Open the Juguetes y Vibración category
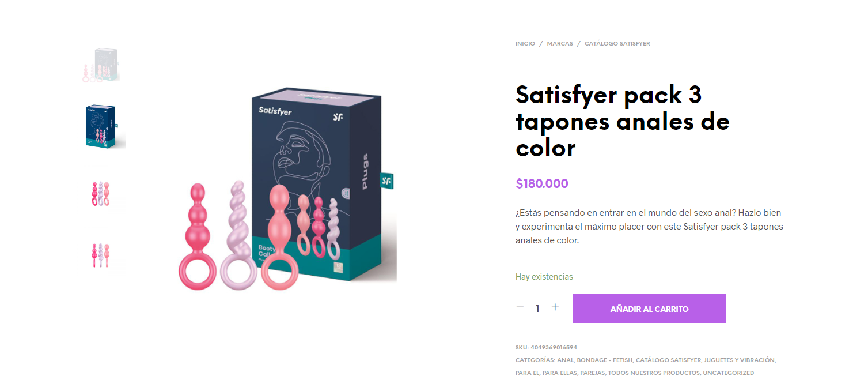The width and height of the screenshot is (868, 391). (739, 360)
